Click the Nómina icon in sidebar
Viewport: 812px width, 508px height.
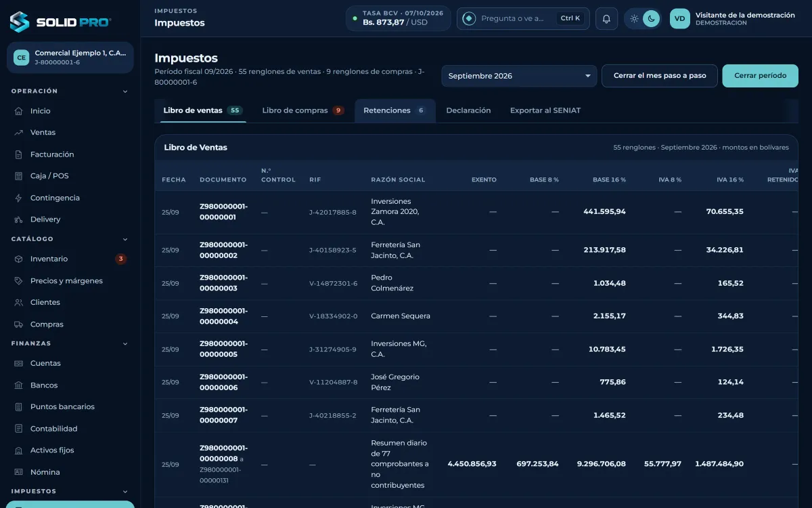pos(19,472)
